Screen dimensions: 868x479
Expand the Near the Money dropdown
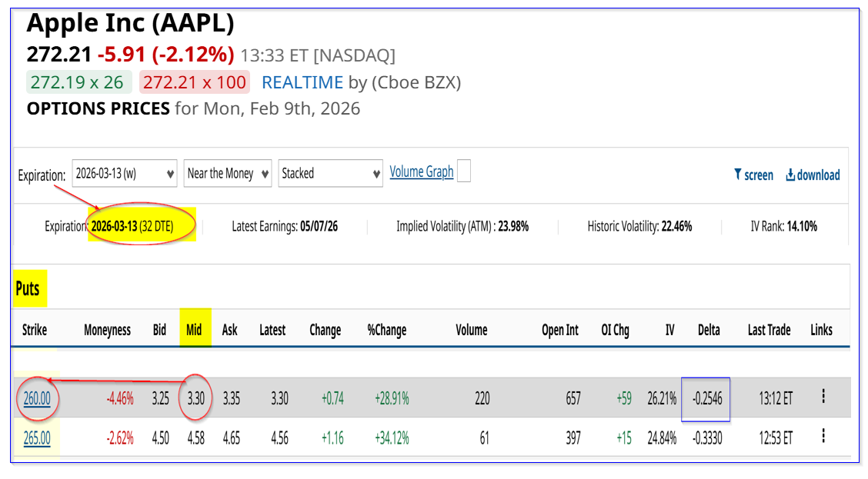[x=228, y=173]
